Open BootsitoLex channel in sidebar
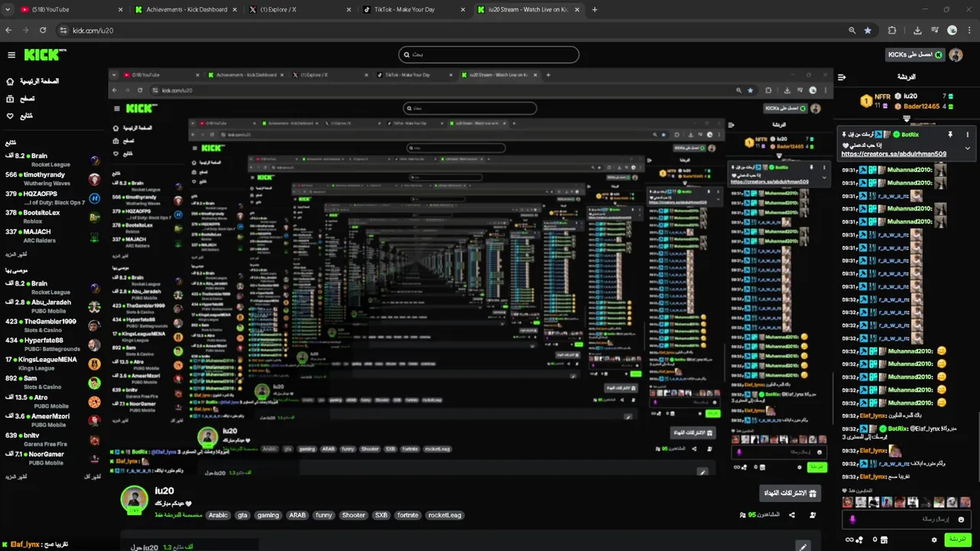This screenshot has width=980, height=551. tap(52, 217)
